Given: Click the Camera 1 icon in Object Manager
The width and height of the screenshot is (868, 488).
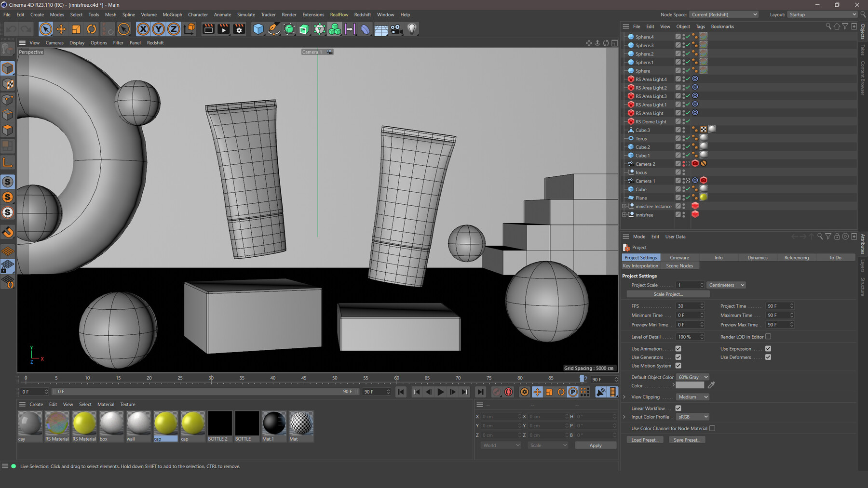Looking at the screenshot, I should coord(631,181).
